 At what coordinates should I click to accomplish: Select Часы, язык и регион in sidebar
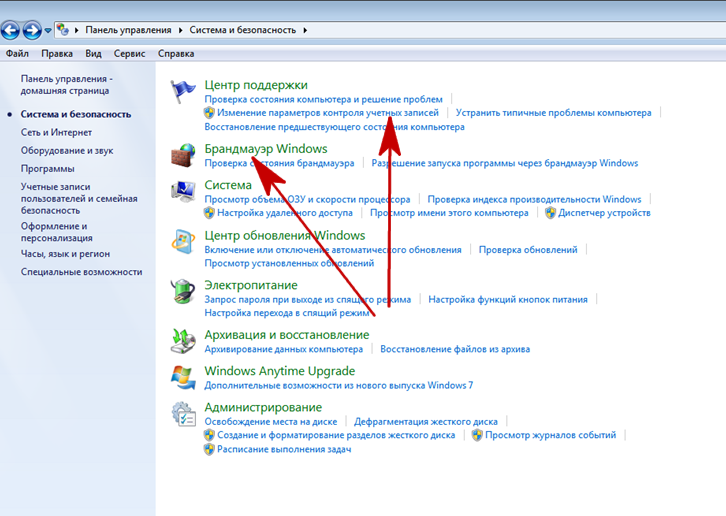[65, 254]
